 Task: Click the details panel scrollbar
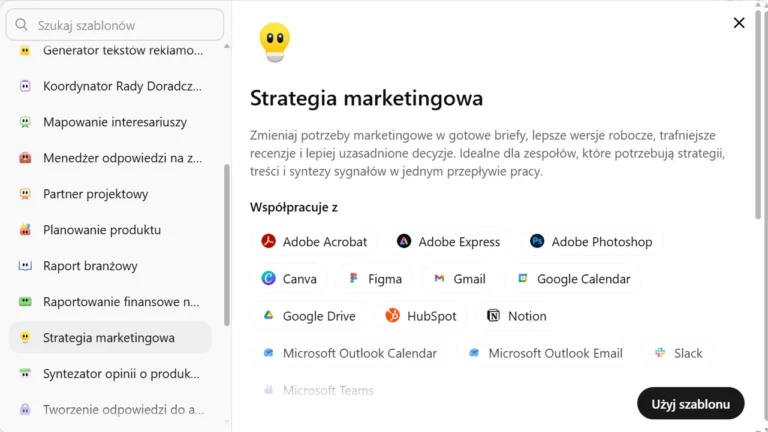(758, 113)
